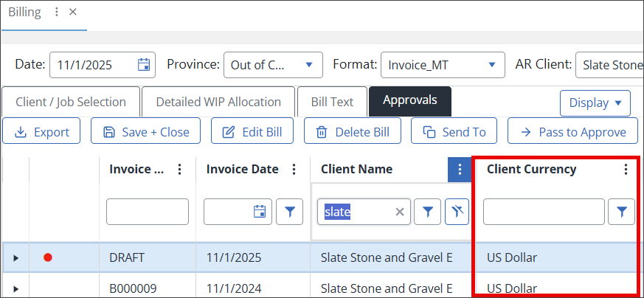Open Client Name column menu
Viewport: 644px width, 298px height.
[459, 170]
